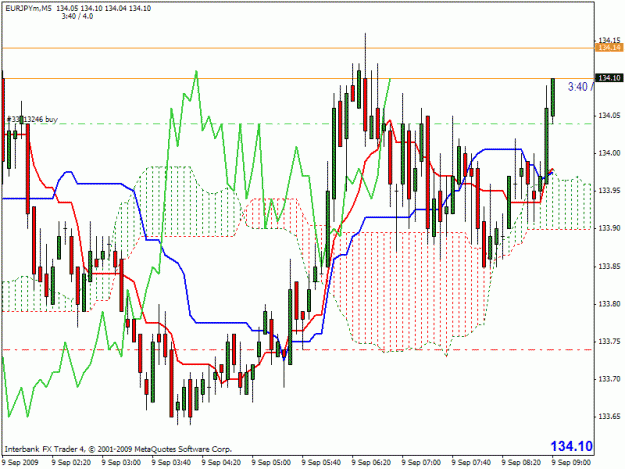Click the '9 Sep 02:20' time axis label
This screenshot has width=625, height=469.
(x=71, y=462)
